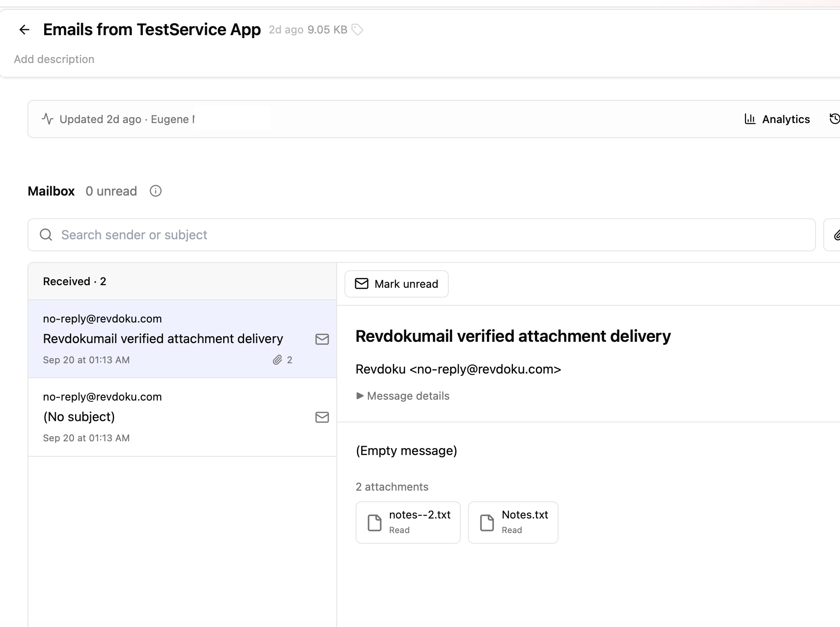
Task: Click the Mark unread button
Action: tap(396, 284)
